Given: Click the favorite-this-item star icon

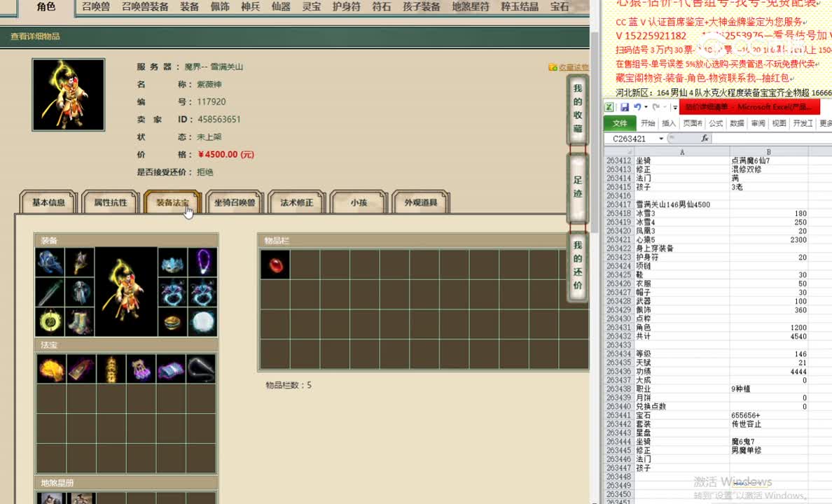Looking at the screenshot, I should click(x=553, y=66).
